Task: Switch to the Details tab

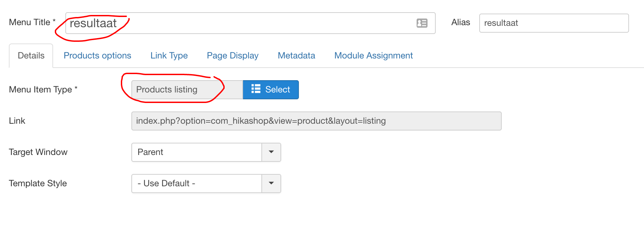Action: [x=31, y=56]
